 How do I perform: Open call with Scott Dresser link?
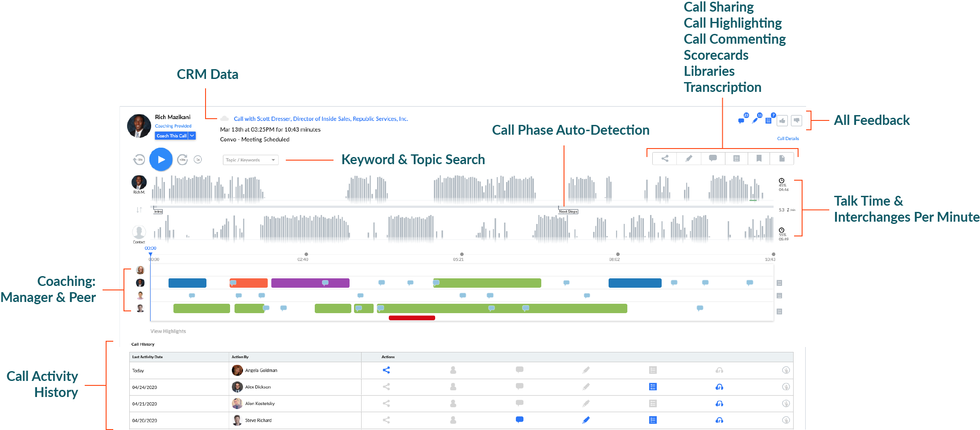click(x=321, y=119)
